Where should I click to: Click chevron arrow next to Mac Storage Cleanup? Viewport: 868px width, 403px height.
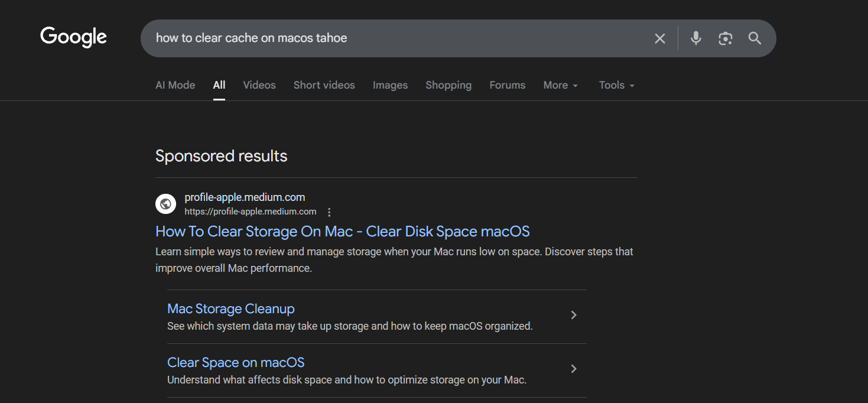(573, 316)
